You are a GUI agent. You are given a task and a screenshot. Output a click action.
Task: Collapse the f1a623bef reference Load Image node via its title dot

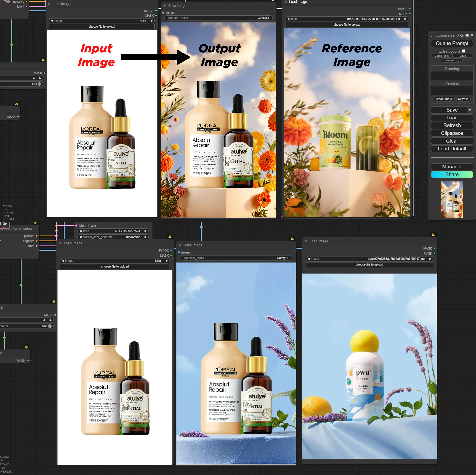coord(286,2)
